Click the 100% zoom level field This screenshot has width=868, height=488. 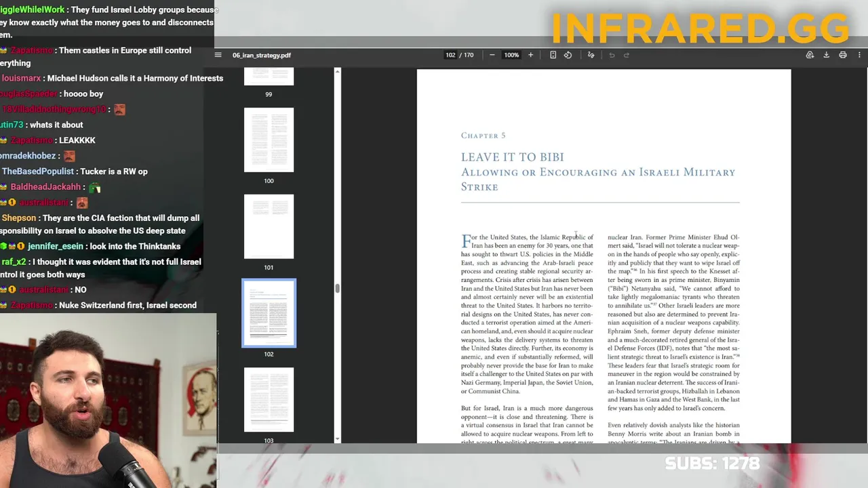511,55
